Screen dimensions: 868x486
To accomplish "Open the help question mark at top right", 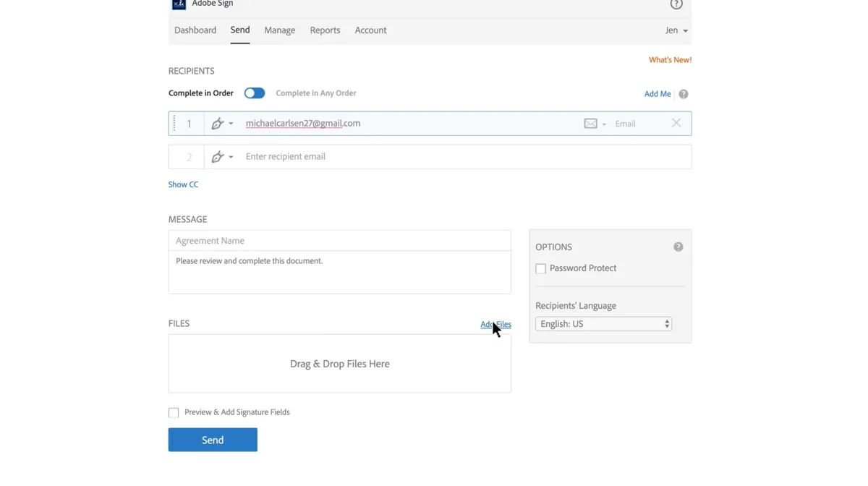I will pyautogui.click(x=676, y=4).
